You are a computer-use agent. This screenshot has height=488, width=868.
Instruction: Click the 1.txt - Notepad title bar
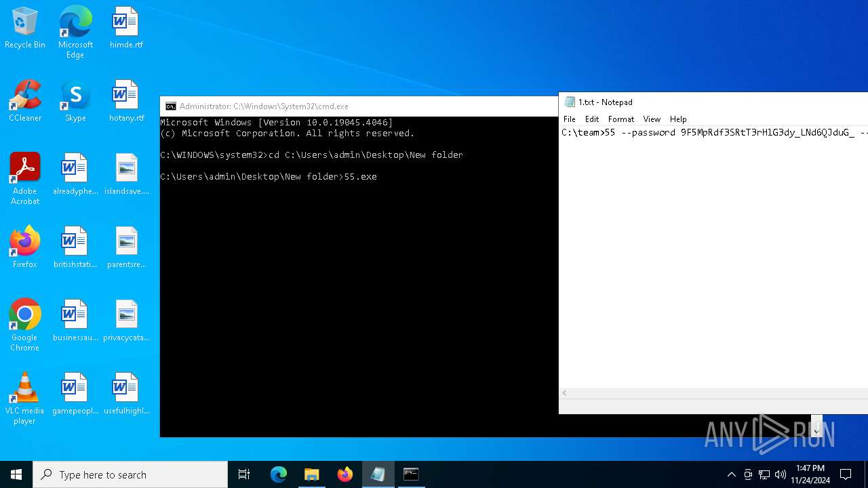click(x=713, y=102)
